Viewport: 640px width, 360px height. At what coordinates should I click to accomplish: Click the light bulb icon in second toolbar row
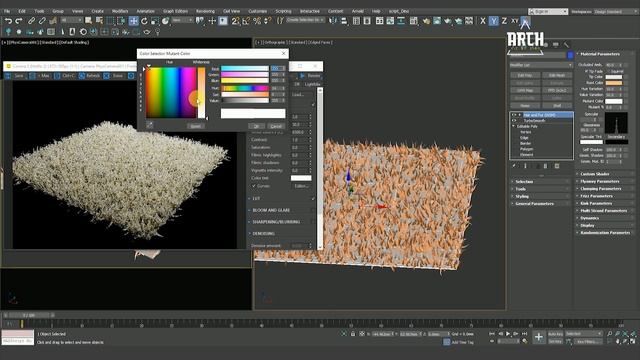click(157, 32)
